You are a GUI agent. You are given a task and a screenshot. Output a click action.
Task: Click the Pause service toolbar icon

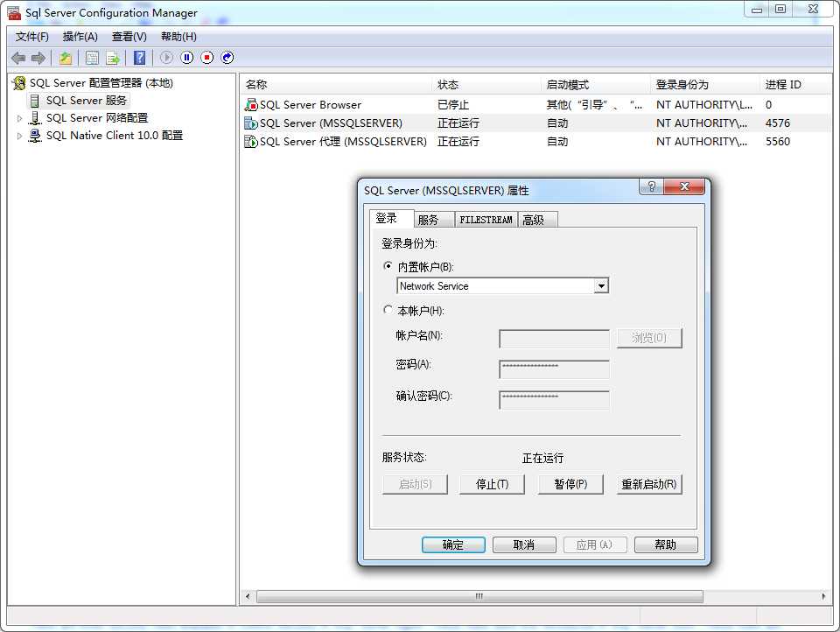click(187, 58)
